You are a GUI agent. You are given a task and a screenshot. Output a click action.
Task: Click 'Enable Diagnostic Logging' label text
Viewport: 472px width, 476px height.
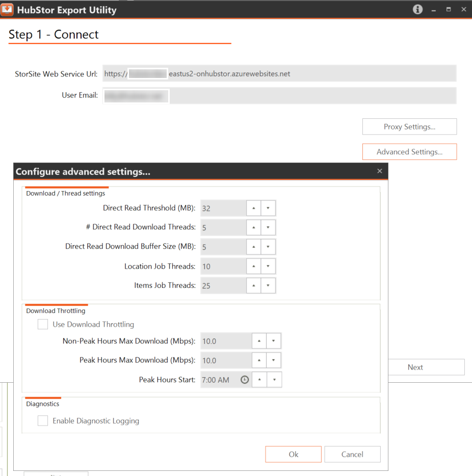96,421
